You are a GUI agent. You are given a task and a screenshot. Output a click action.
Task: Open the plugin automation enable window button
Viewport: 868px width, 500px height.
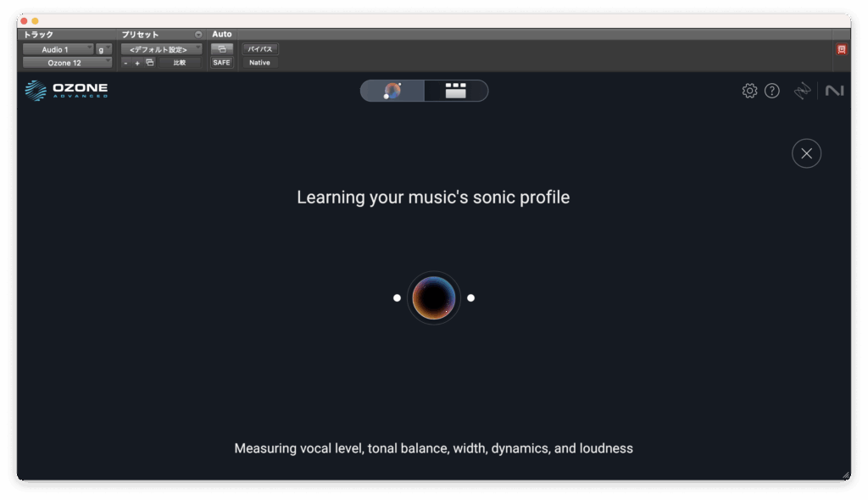(x=221, y=49)
